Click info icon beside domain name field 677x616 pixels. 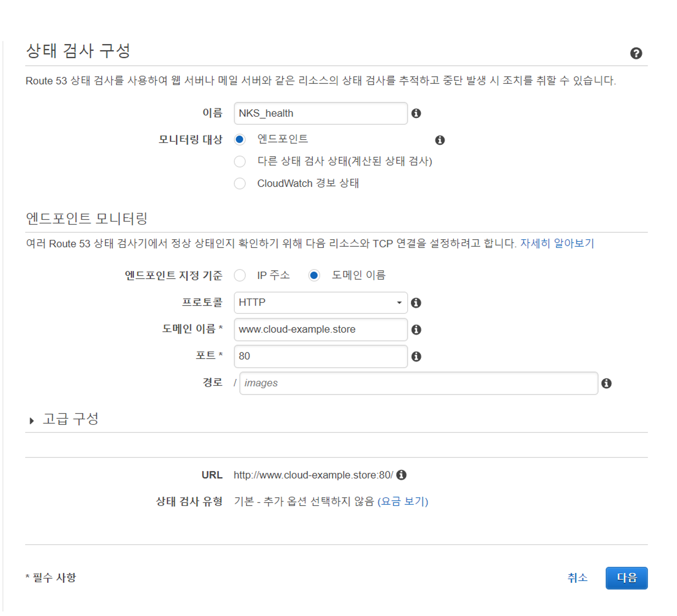[x=416, y=329]
